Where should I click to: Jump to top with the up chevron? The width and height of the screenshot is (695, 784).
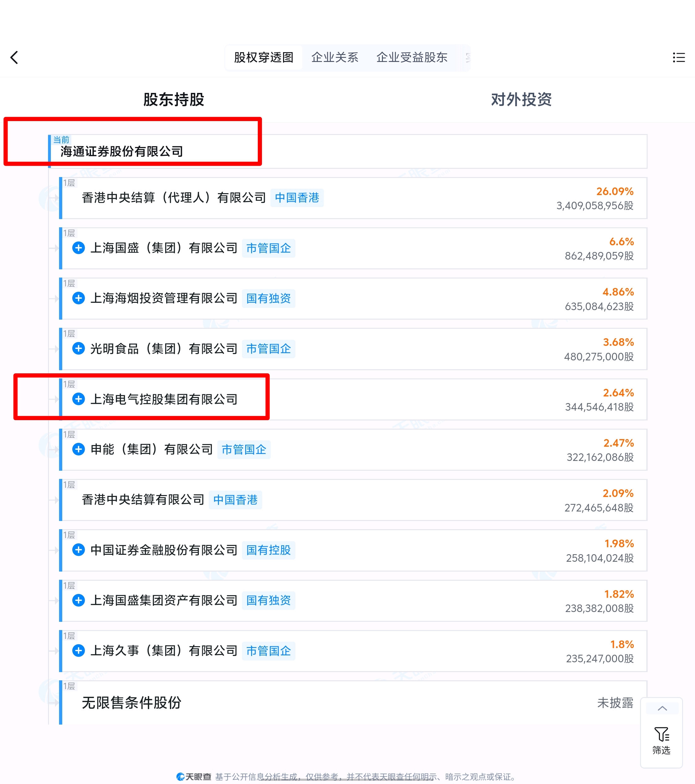[x=662, y=708]
